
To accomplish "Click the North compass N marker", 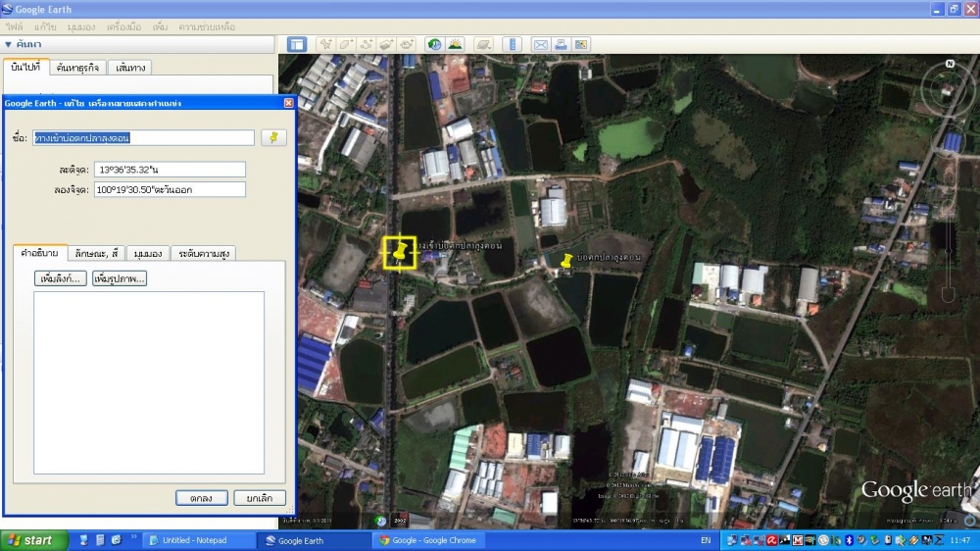I will (950, 64).
